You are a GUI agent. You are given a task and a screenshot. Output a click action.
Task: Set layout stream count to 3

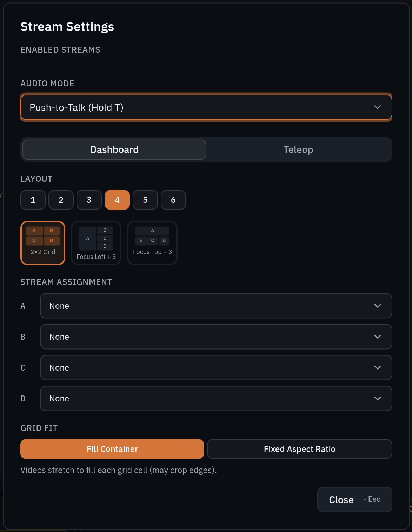point(89,200)
